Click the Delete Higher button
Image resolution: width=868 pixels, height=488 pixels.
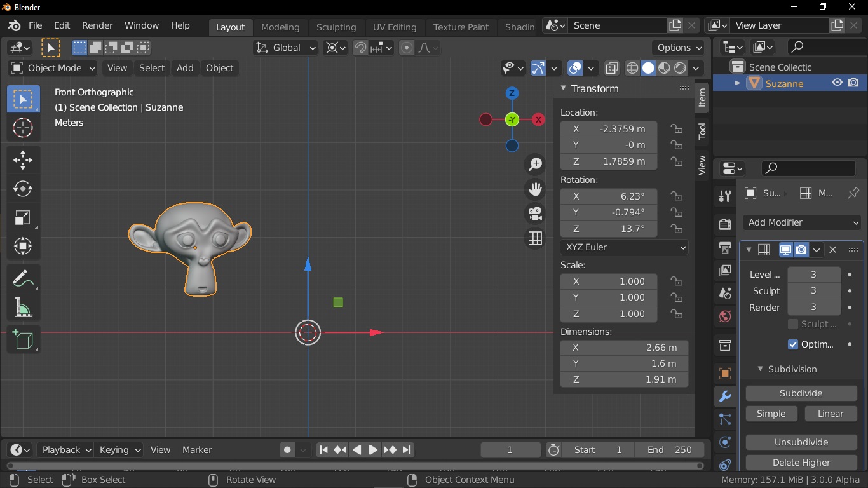click(801, 463)
